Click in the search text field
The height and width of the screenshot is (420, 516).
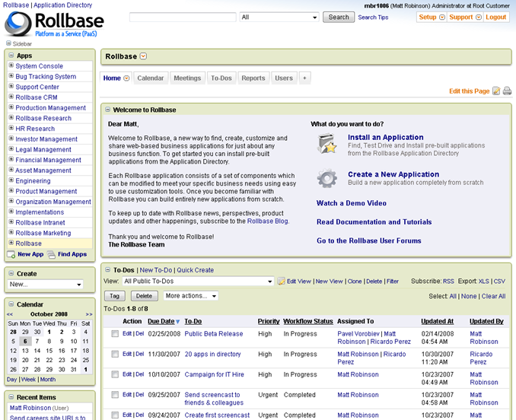tap(183, 17)
